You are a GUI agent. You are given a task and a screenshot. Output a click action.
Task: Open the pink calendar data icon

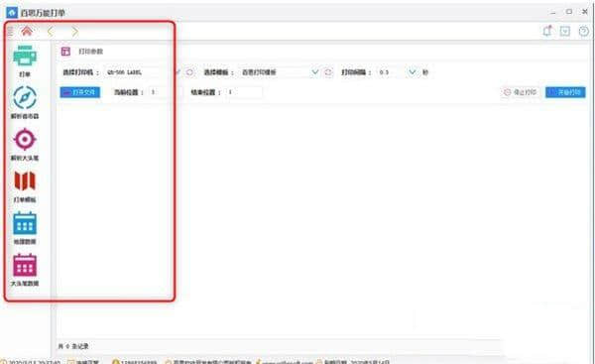click(x=25, y=265)
